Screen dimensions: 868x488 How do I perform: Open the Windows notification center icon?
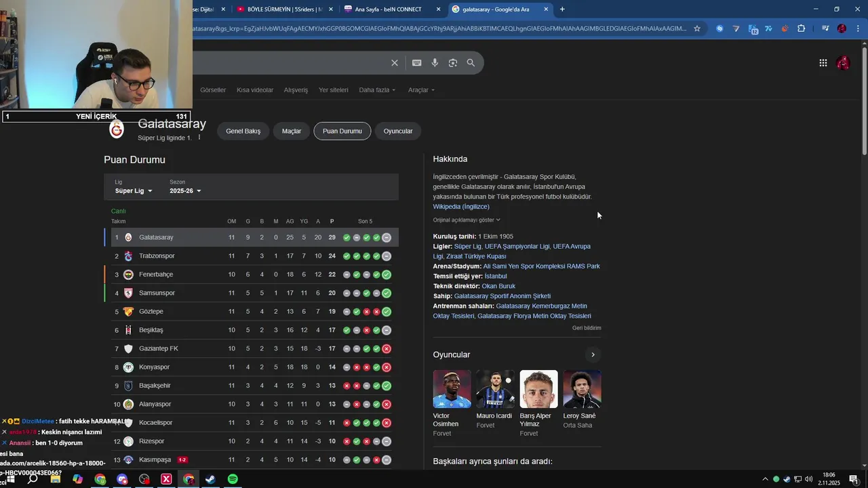tap(854, 479)
